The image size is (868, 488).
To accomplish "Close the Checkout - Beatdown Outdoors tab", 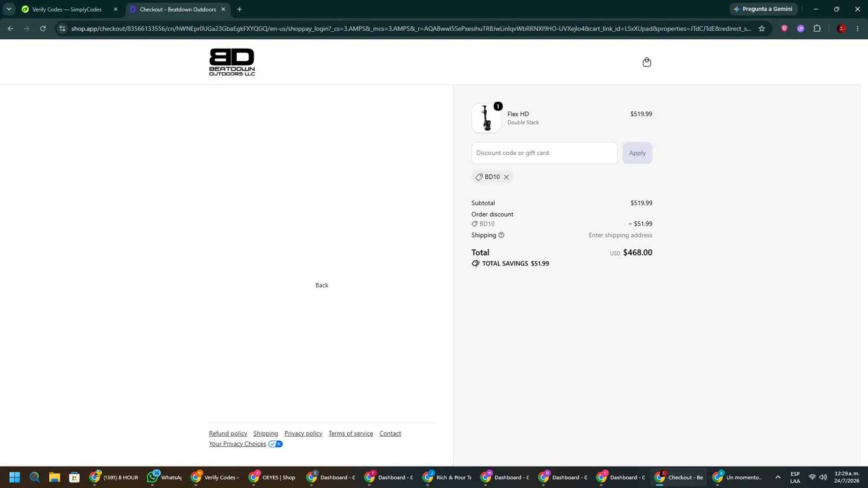I will 223,9.
